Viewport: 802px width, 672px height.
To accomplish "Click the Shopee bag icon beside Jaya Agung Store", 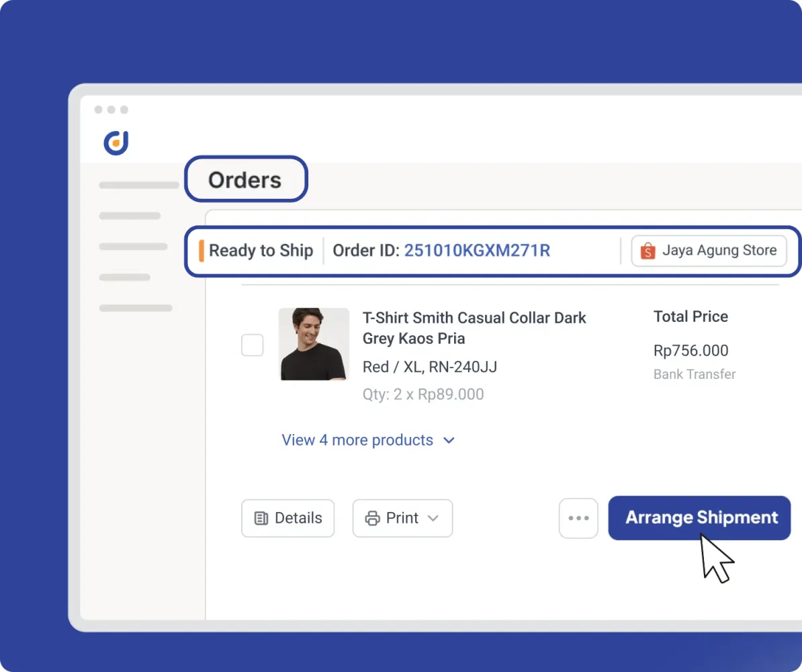I will pos(648,251).
